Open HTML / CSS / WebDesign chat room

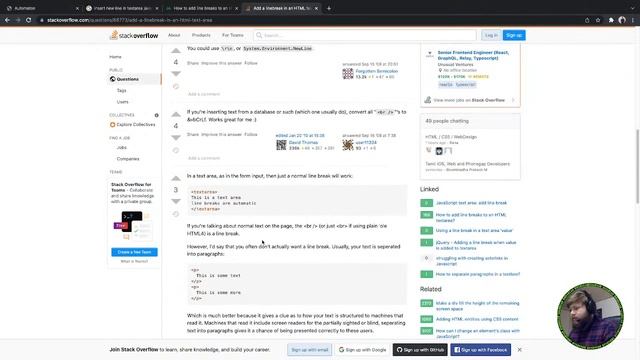451,137
